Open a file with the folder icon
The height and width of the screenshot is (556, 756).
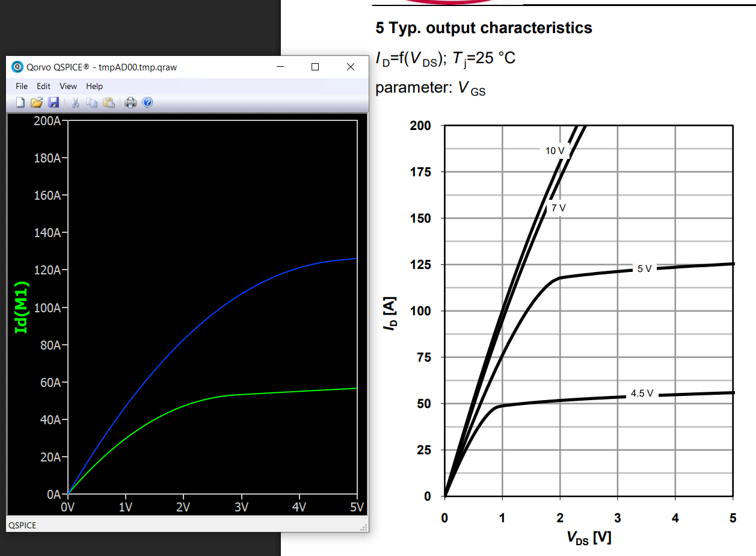pos(37,103)
